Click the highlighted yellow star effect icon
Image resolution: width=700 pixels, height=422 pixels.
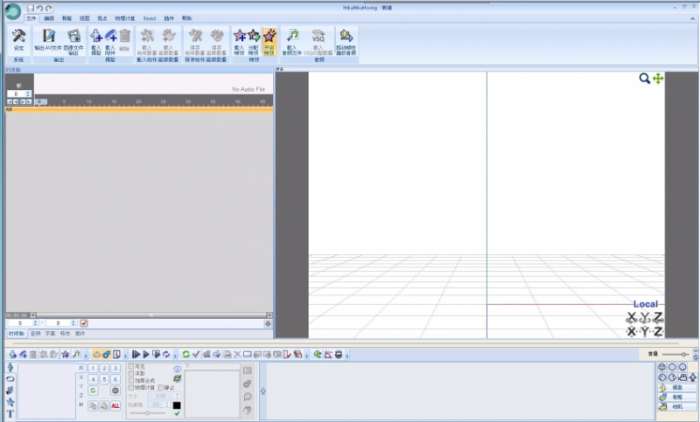269,37
